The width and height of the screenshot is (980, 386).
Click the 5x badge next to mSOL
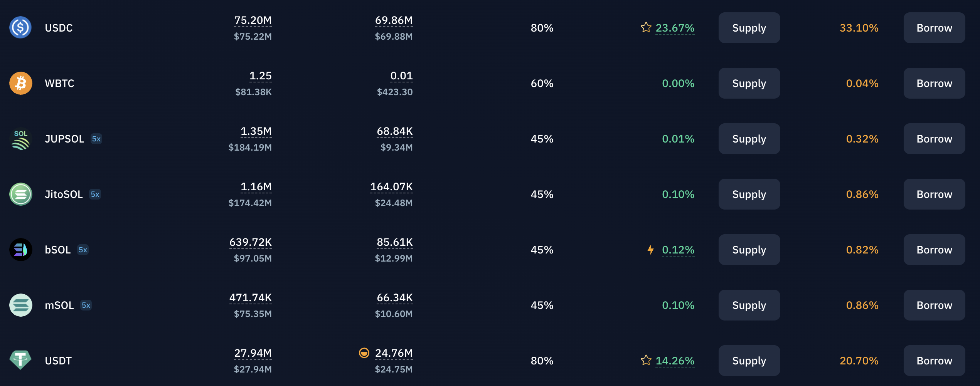[x=86, y=305]
